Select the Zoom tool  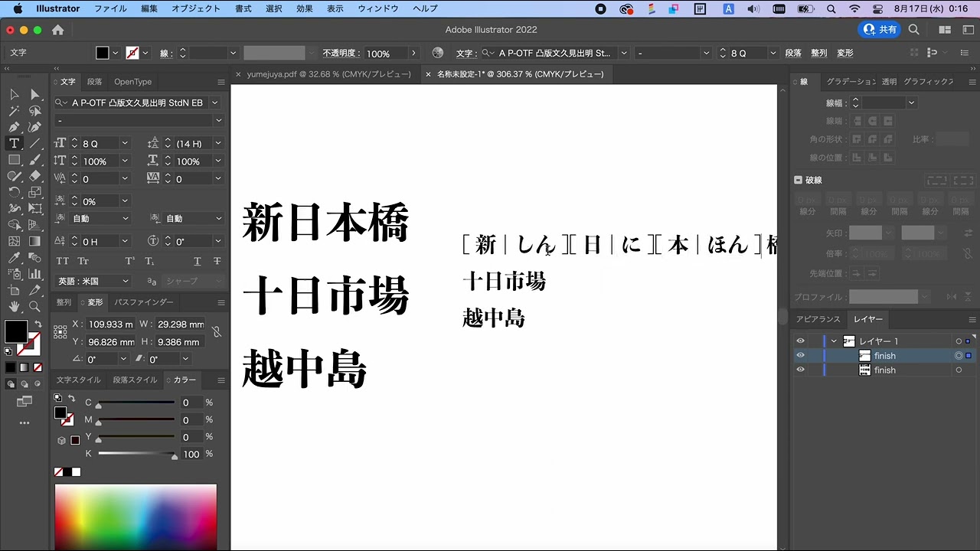click(34, 307)
